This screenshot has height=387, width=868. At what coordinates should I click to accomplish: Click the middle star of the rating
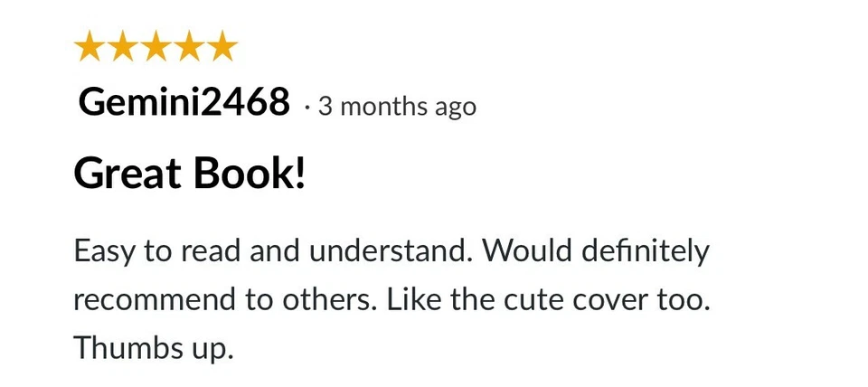click(x=156, y=45)
